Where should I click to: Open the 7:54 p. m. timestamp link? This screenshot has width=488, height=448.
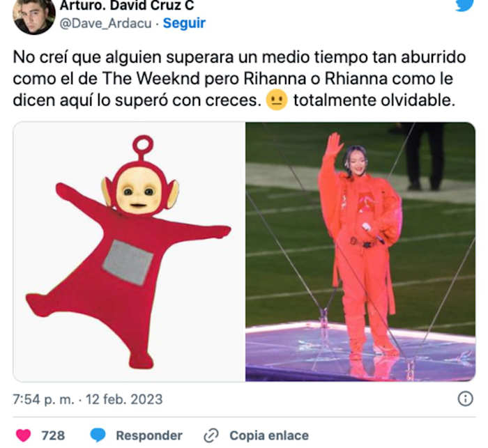pos(43,399)
